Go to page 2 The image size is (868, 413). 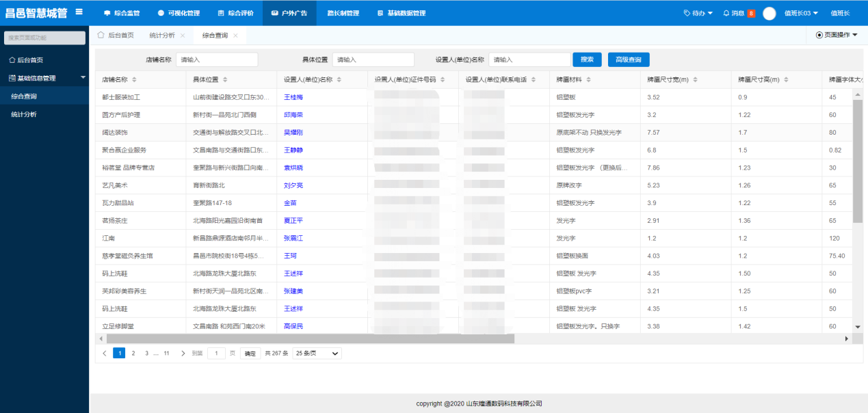coord(133,354)
